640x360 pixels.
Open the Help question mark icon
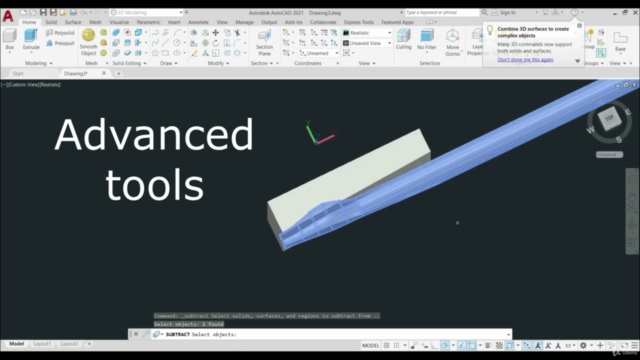click(x=574, y=13)
